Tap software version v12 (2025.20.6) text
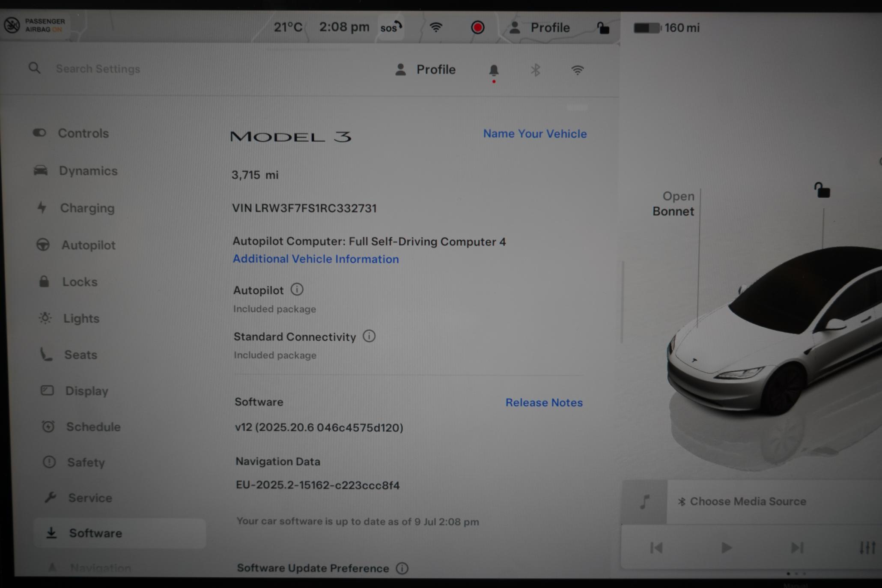 (319, 428)
